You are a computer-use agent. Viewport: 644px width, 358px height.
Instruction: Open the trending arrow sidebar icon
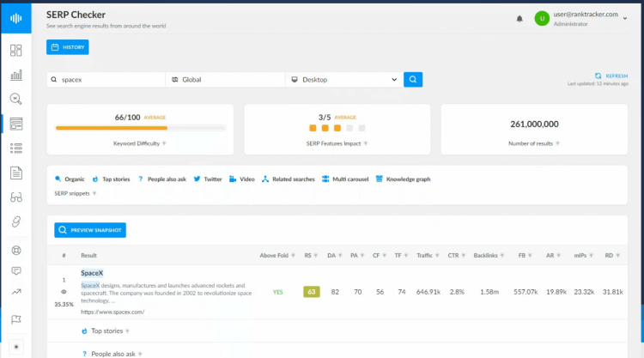[16, 292]
